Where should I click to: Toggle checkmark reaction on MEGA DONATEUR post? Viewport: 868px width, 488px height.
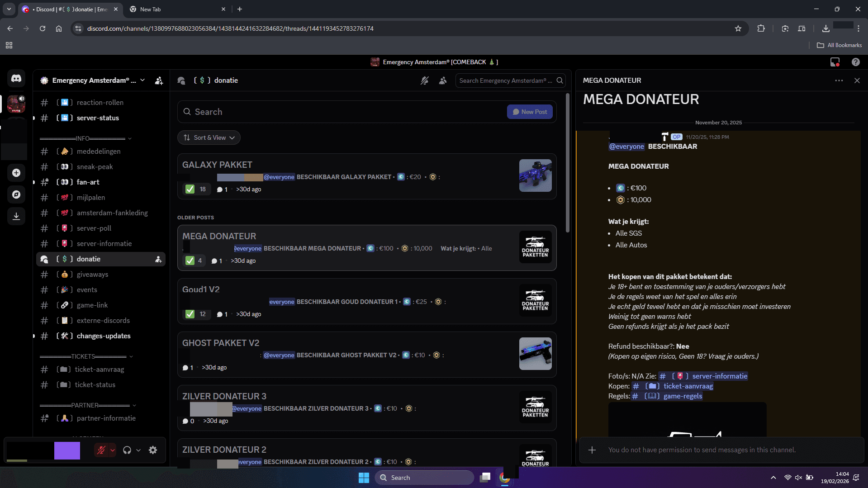[194, 261]
